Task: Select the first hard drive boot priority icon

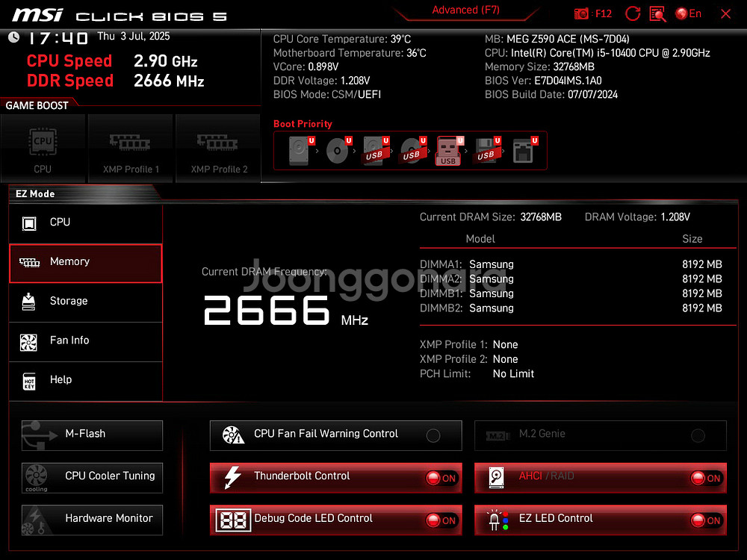Action: tap(301, 151)
